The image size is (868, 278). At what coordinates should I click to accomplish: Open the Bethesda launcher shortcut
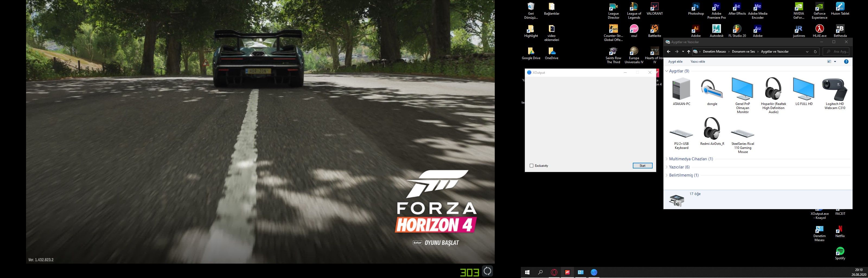pos(840,31)
